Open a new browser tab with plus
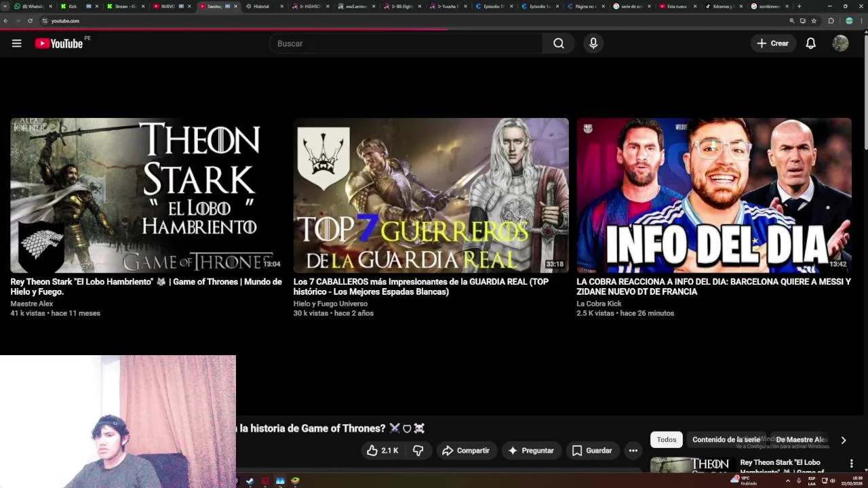This screenshot has height=488, width=868. [x=799, y=6]
